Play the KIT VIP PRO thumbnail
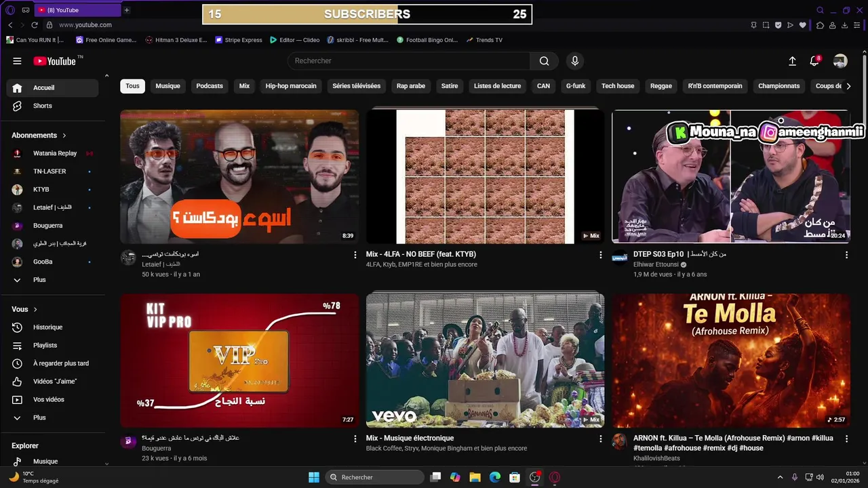Image resolution: width=868 pixels, height=488 pixels. click(x=239, y=361)
